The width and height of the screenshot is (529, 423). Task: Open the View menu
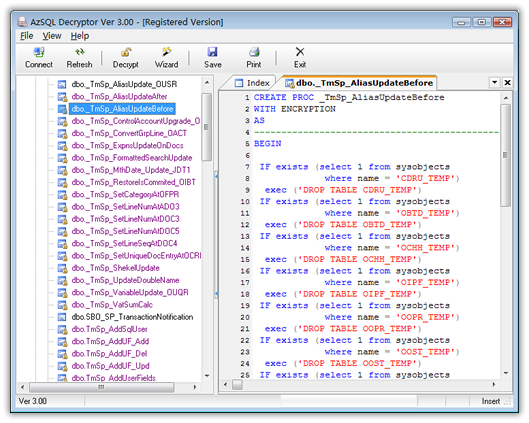coord(52,36)
